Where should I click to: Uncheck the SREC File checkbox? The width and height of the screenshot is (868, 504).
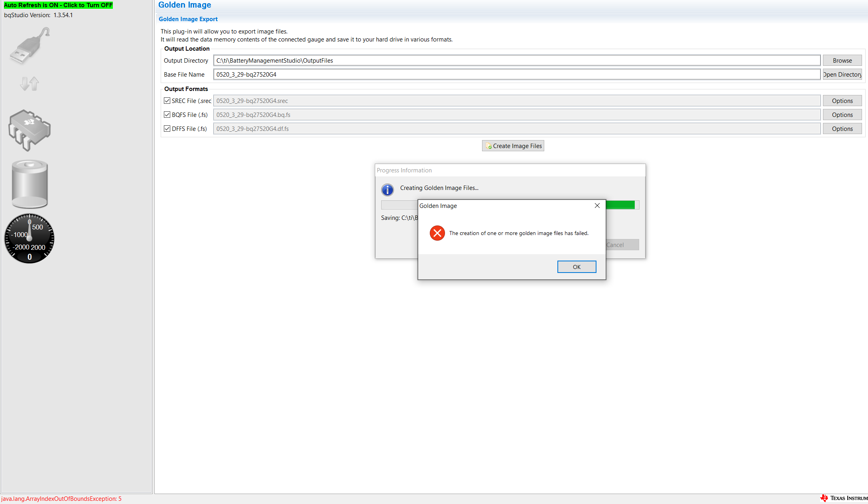pyautogui.click(x=167, y=101)
